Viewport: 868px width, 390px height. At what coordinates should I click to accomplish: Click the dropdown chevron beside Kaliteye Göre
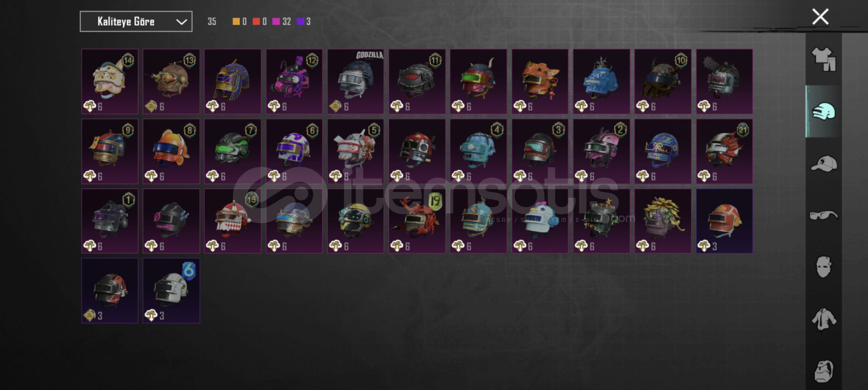pos(181,22)
